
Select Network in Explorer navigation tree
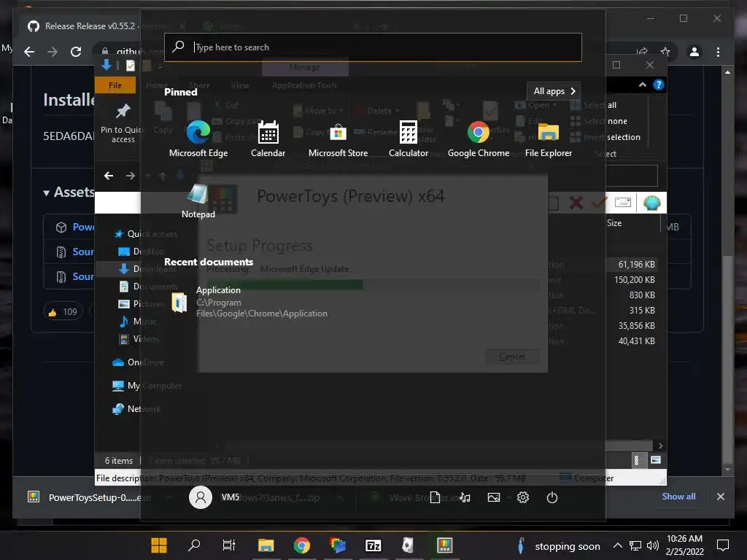pyautogui.click(x=136, y=409)
